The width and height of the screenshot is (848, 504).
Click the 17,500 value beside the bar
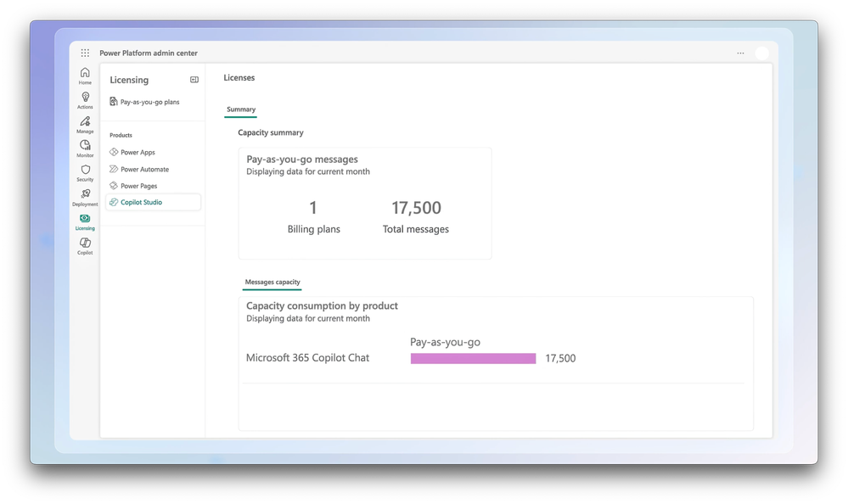coord(560,358)
